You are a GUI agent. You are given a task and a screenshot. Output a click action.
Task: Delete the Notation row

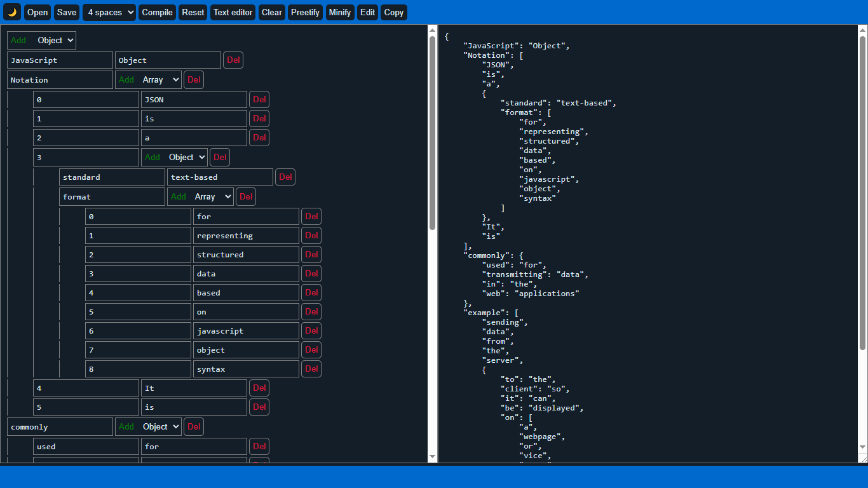194,79
